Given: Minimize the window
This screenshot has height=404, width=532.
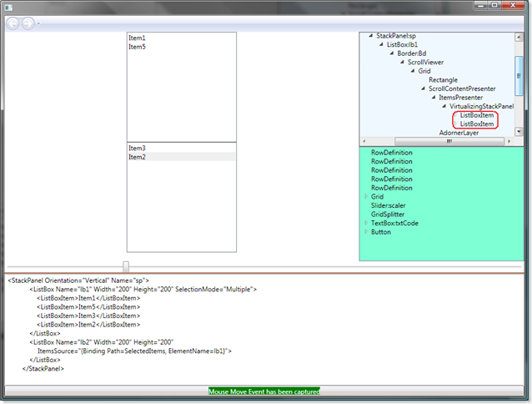Looking at the screenshot, I should point(481,5).
